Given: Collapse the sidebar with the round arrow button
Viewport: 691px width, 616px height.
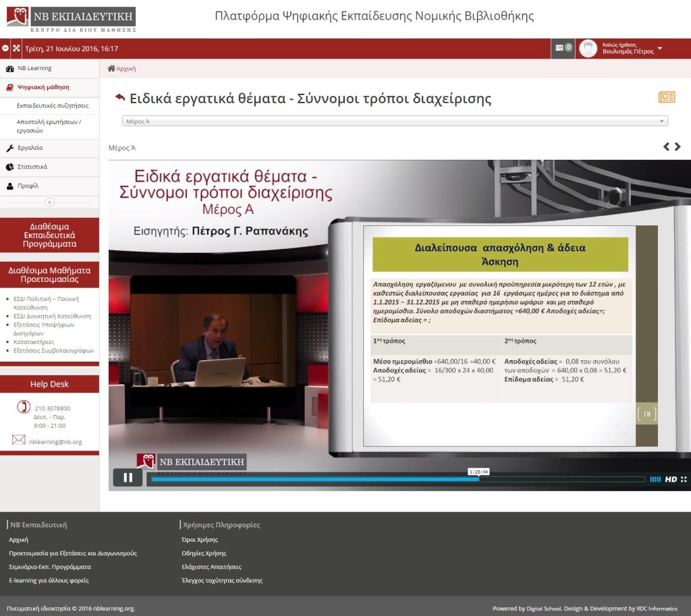Looking at the screenshot, I should tap(50, 202).
